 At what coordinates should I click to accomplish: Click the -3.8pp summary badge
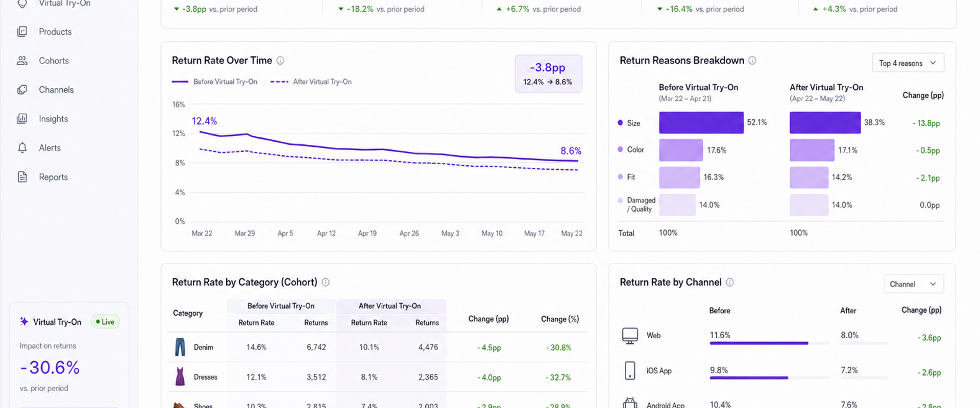point(548,73)
